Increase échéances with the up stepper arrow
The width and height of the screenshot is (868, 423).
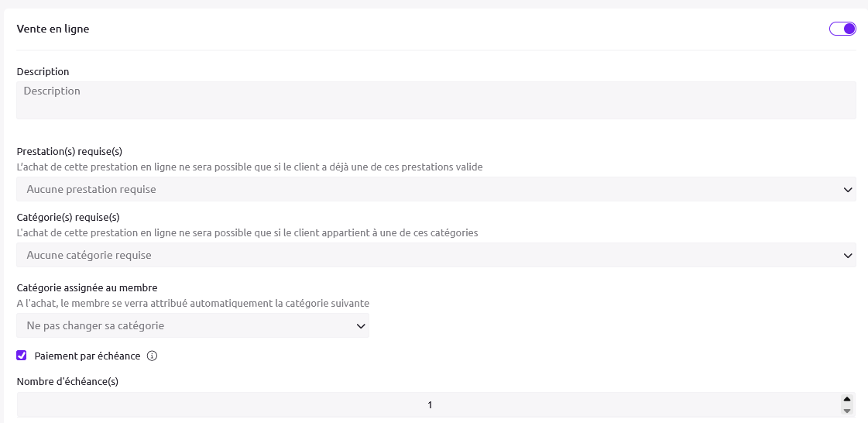coord(846,399)
